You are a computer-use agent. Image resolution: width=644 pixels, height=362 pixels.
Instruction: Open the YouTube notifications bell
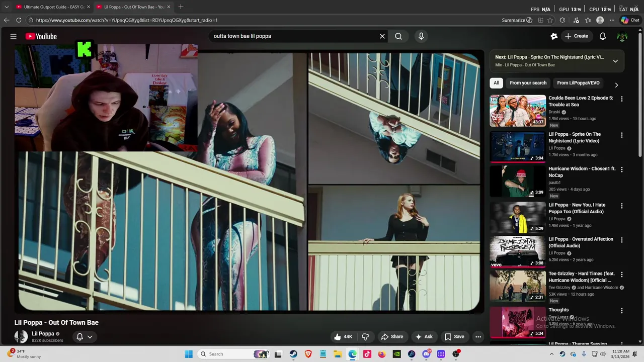click(603, 36)
